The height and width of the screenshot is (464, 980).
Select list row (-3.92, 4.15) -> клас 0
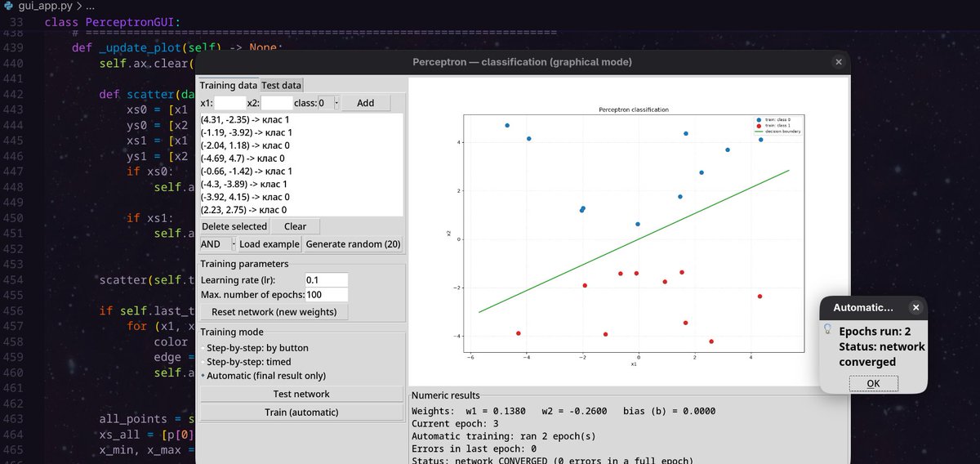tap(301, 197)
